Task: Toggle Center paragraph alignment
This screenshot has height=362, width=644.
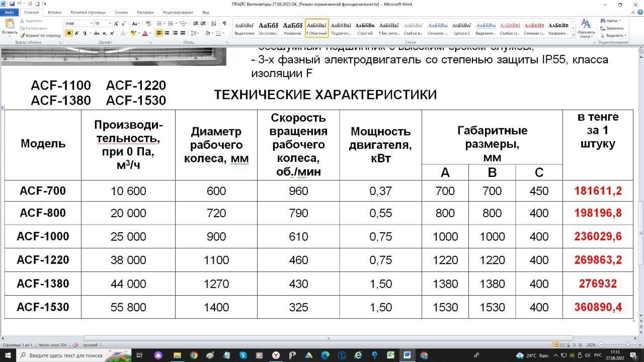Action: [167, 33]
